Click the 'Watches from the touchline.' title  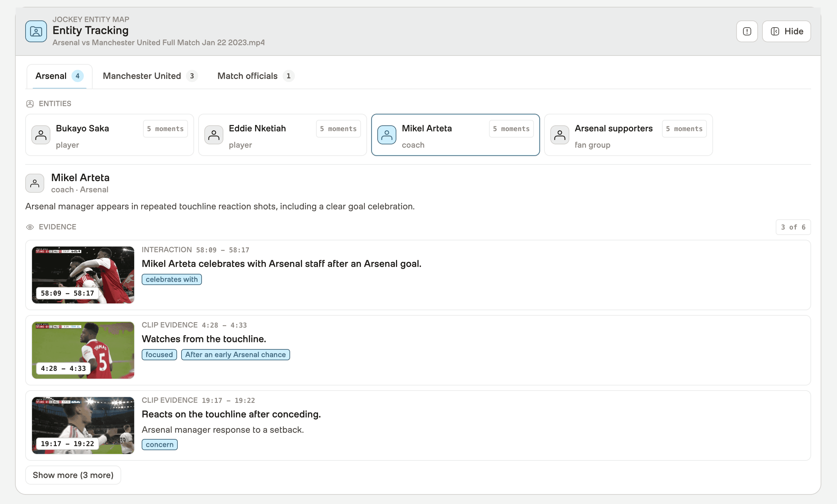[x=204, y=339]
